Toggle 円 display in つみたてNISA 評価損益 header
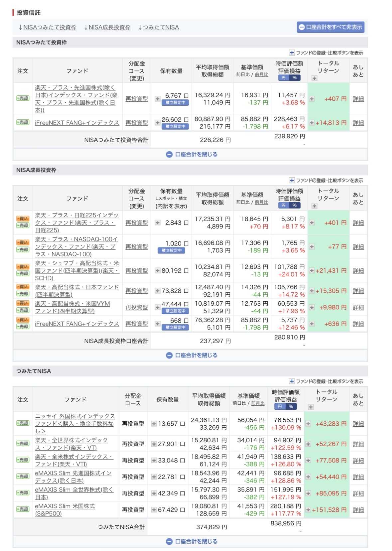392x551 pixels. 280,406
